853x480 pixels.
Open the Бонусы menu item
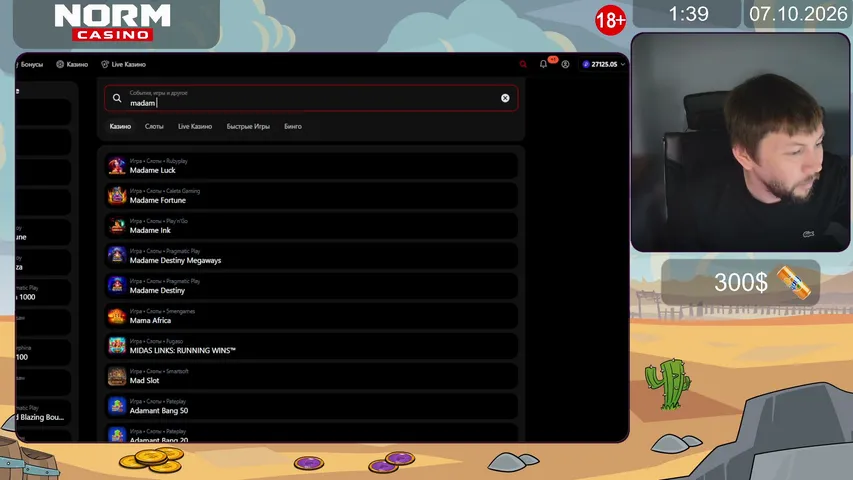click(x=30, y=64)
